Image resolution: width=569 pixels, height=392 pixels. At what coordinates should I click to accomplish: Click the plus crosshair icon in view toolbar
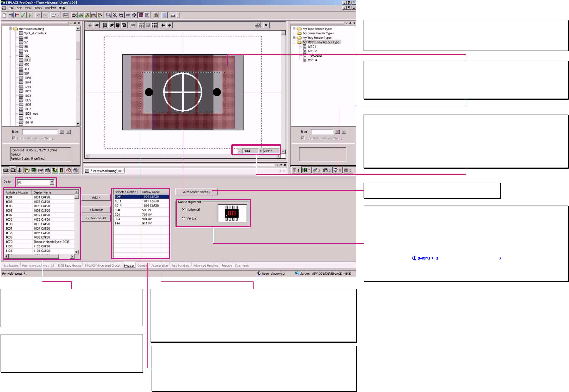(x=90, y=25)
